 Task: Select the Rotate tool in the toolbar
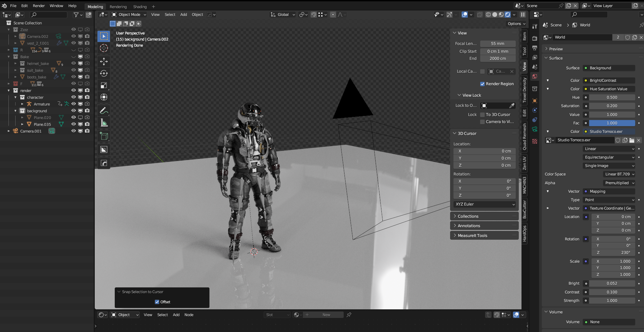104,73
